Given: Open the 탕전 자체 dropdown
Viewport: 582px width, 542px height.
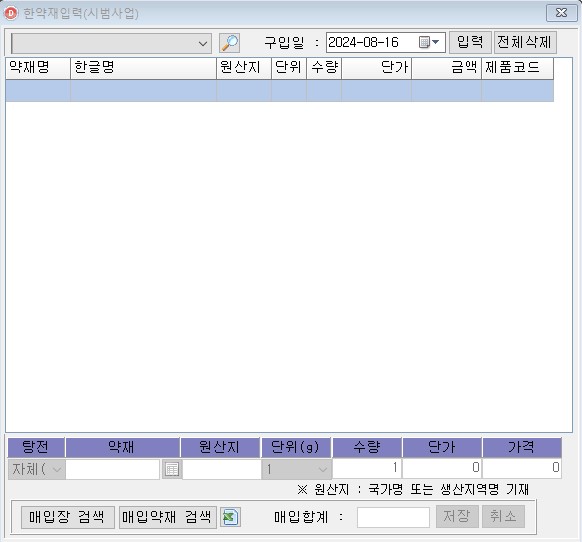Looking at the screenshot, I should pyautogui.click(x=36, y=469).
